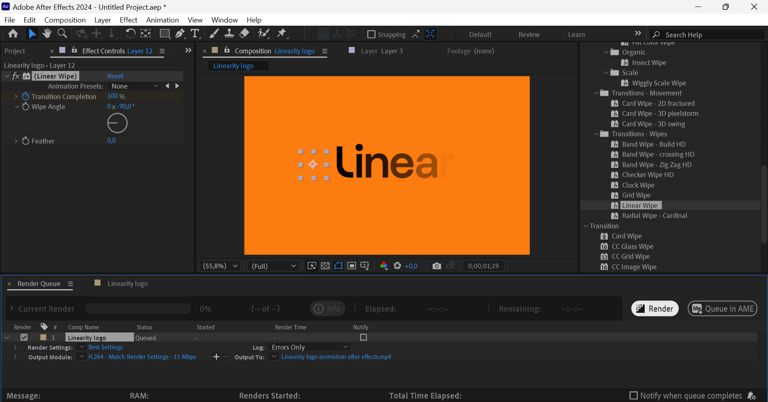Click Queue in AME button

[x=722, y=308]
